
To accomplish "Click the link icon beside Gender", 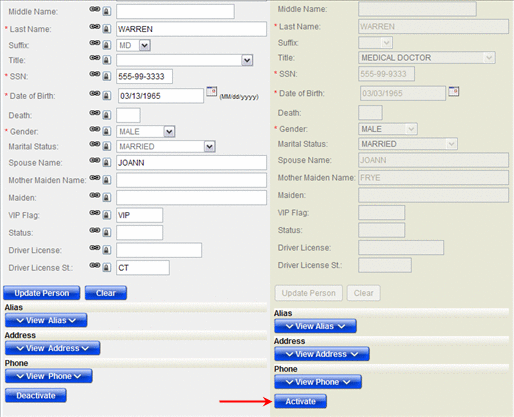I will (95, 129).
